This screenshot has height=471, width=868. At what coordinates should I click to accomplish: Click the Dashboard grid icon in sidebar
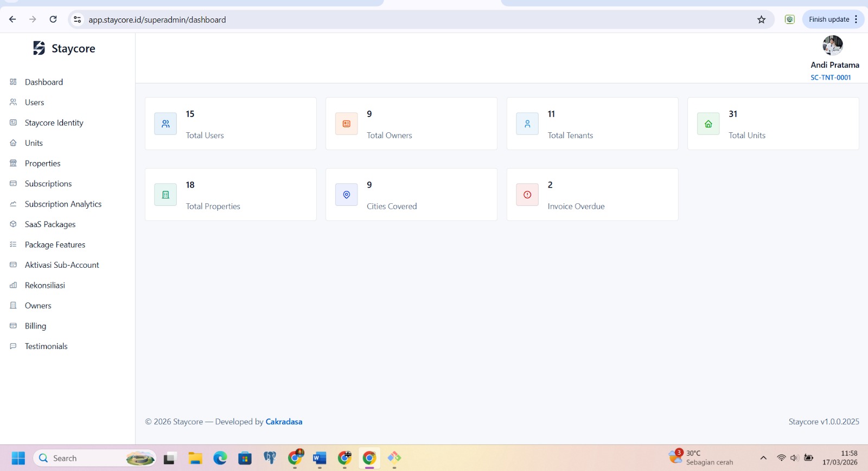click(x=14, y=82)
